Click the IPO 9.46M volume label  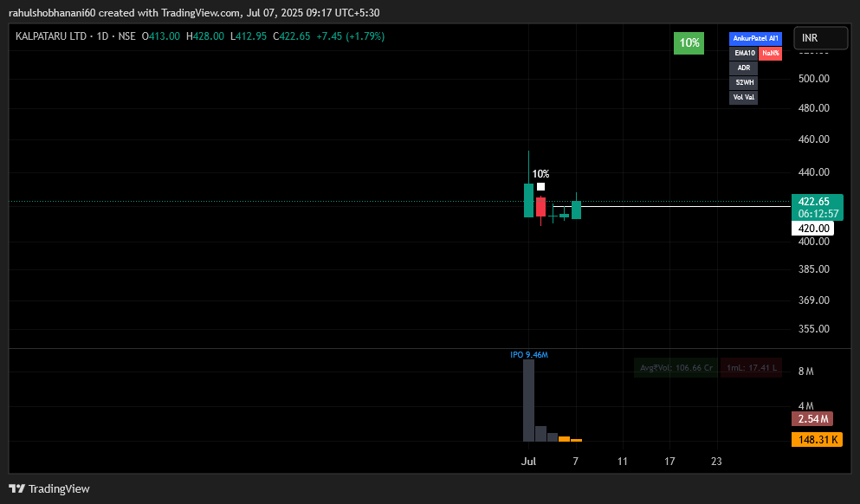pos(529,355)
